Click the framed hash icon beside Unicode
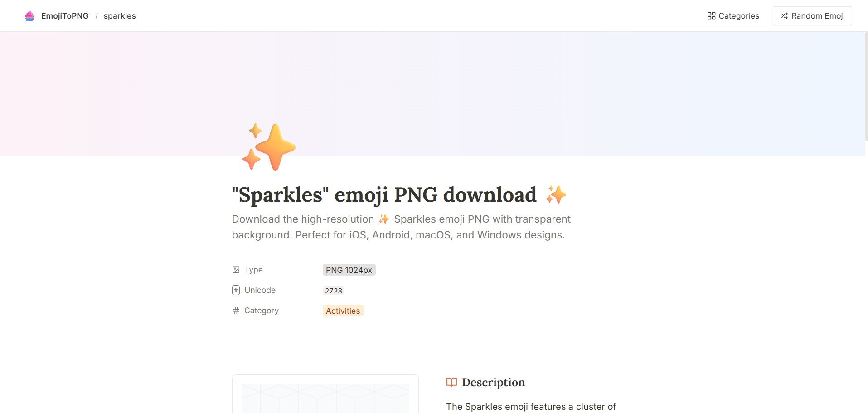Image resolution: width=868 pixels, height=413 pixels. [x=236, y=290]
